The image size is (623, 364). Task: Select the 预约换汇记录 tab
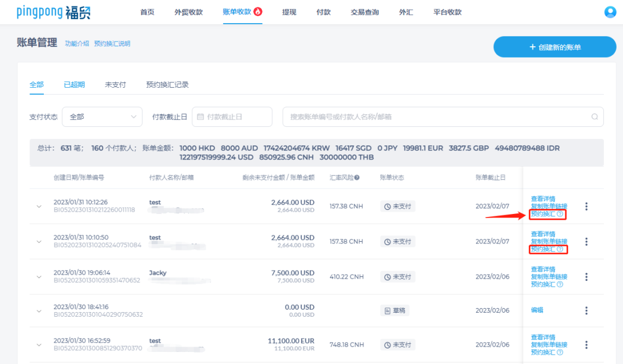pyautogui.click(x=168, y=84)
